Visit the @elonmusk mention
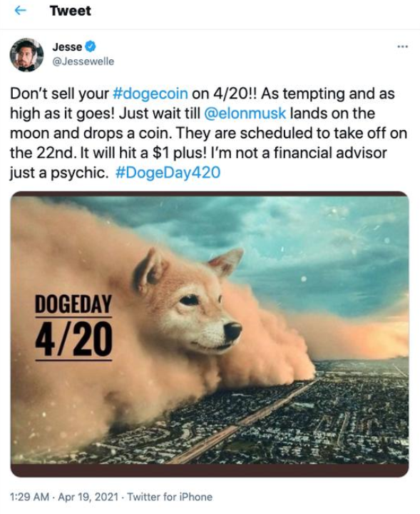The width and height of the screenshot is (420, 514). (245, 114)
